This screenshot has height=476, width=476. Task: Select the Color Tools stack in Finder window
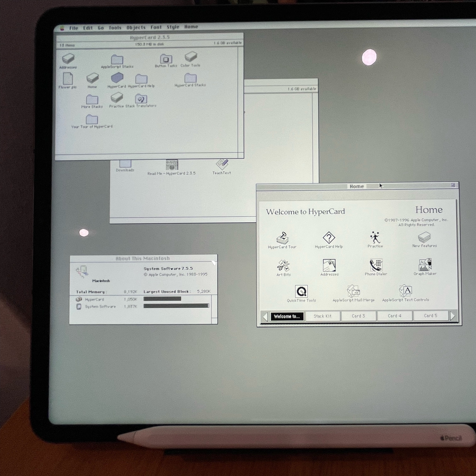click(191, 57)
